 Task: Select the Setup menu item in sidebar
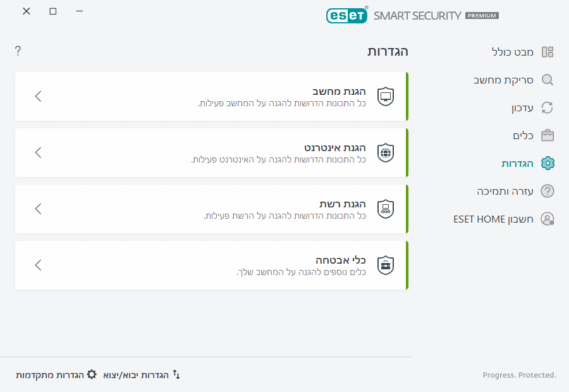click(517, 163)
